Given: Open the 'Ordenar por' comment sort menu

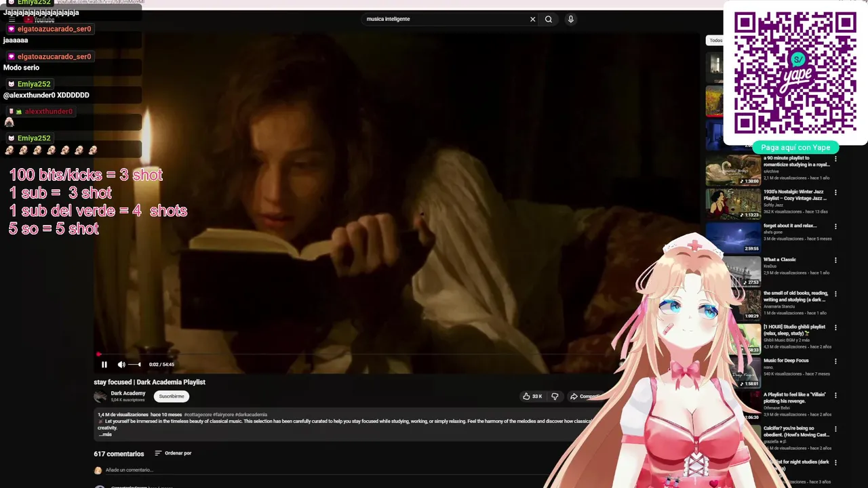Looking at the screenshot, I should pos(173,453).
